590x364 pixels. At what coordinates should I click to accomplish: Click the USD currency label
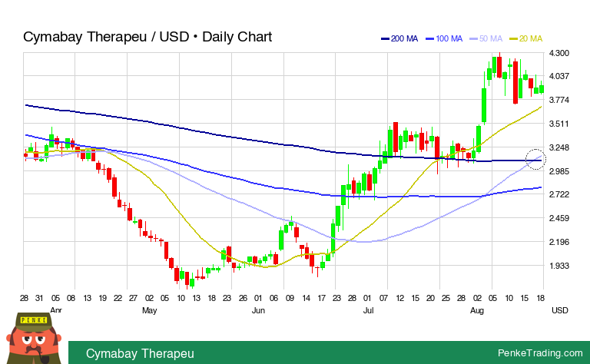point(559,310)
